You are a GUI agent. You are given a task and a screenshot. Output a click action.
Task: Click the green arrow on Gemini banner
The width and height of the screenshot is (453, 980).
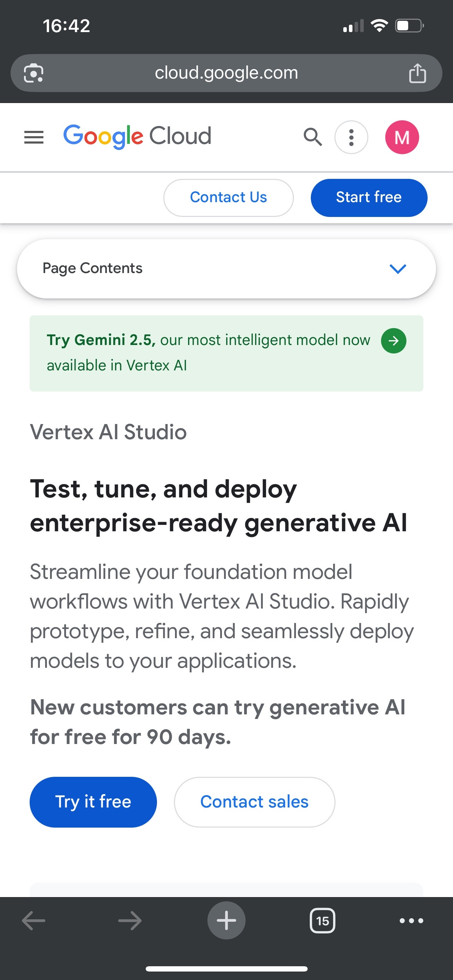pos(394,340)
